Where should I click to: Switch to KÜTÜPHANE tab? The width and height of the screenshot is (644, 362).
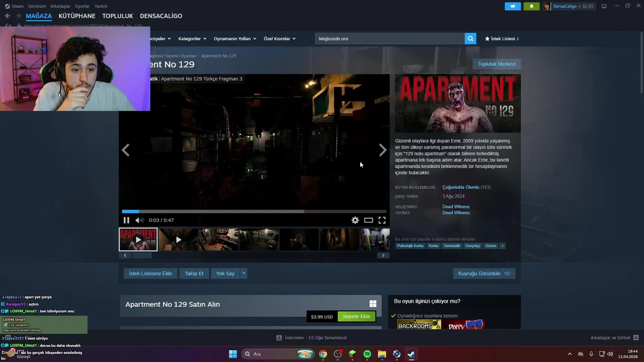point(77,16)
